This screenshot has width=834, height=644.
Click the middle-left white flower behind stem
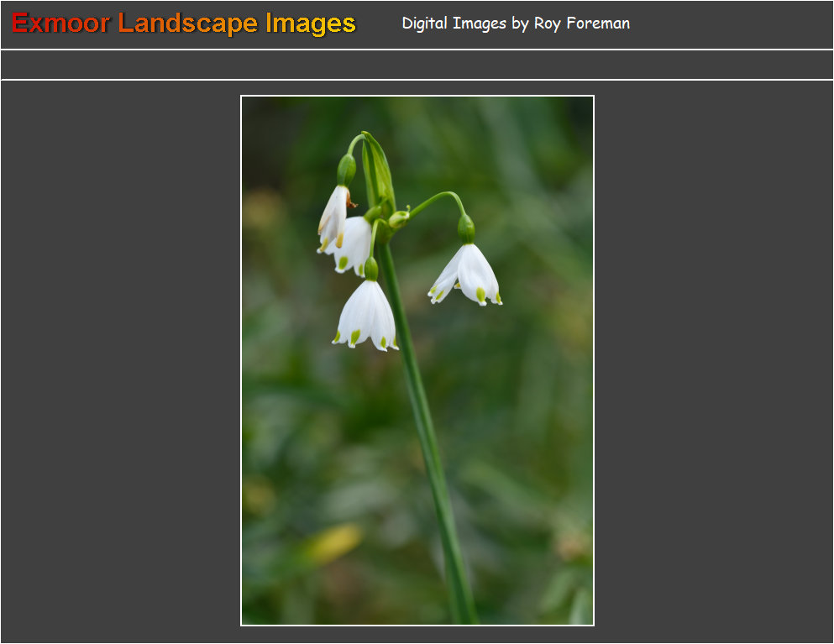(354, 245)
